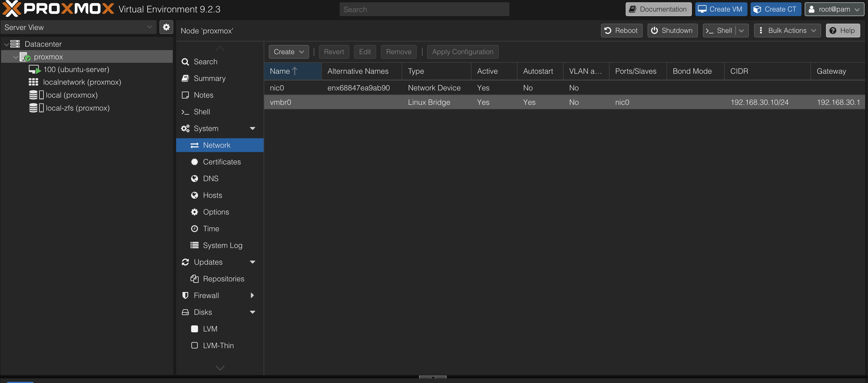Image resolution: width=868 pixels, height=383 pixels.
Task: Click the Shell prompt icon in node menu
Action: pyautogui.click(x=185, y=112)
